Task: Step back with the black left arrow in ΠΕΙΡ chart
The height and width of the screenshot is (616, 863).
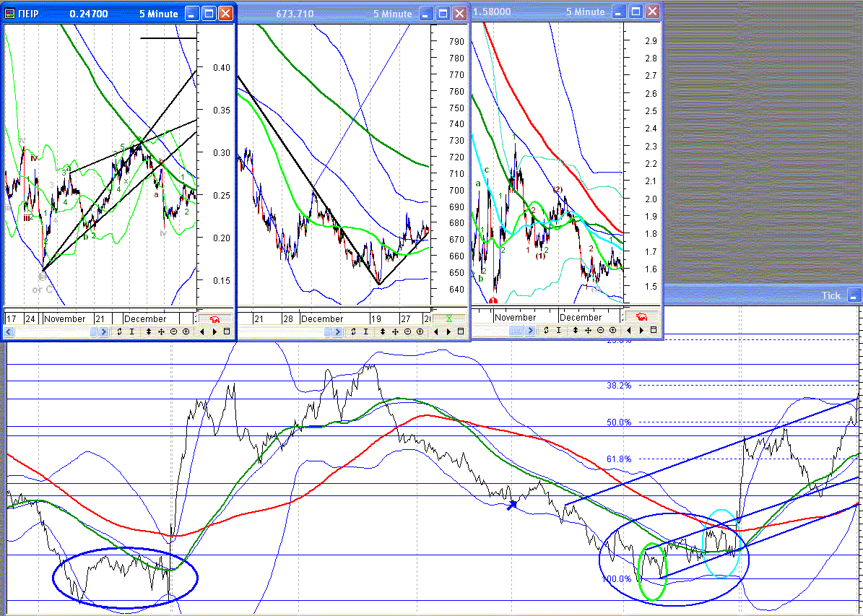Action: [202, 331]
